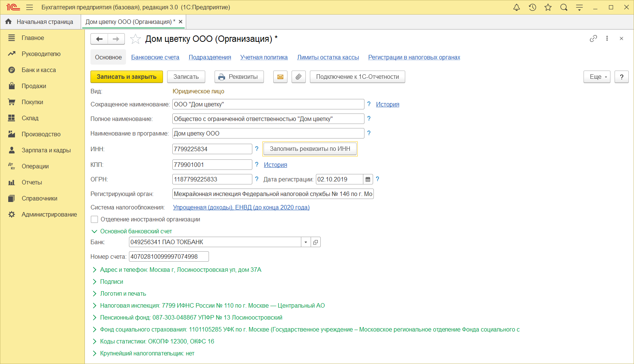Screen dimensions: 634x364
Task: Open Справочники section
Action: (x=42, y=199)
